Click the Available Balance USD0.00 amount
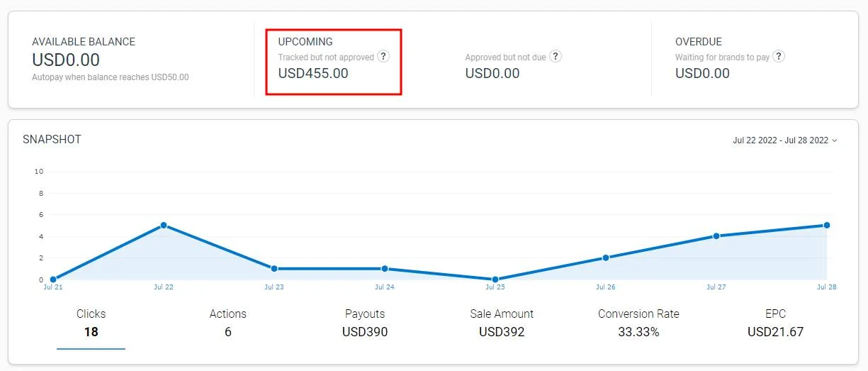Image resolution: width=868 pixels, height=371 pixels. (66, 60)
